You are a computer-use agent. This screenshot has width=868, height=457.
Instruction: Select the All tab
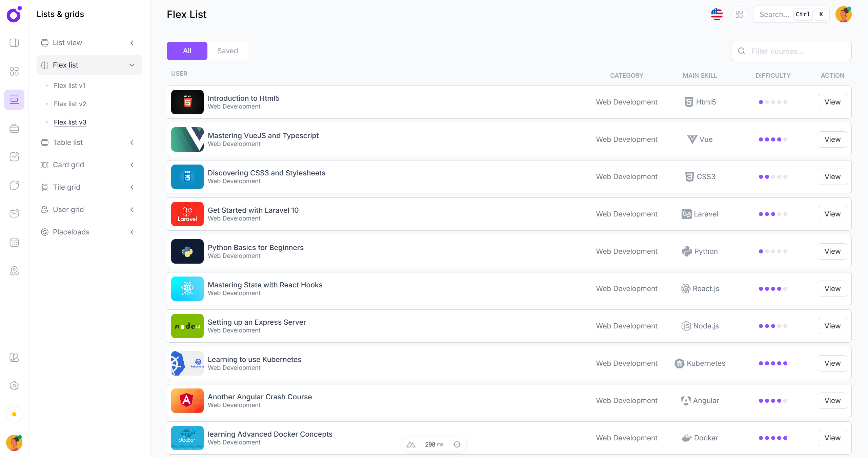click(x=187, y=51)
